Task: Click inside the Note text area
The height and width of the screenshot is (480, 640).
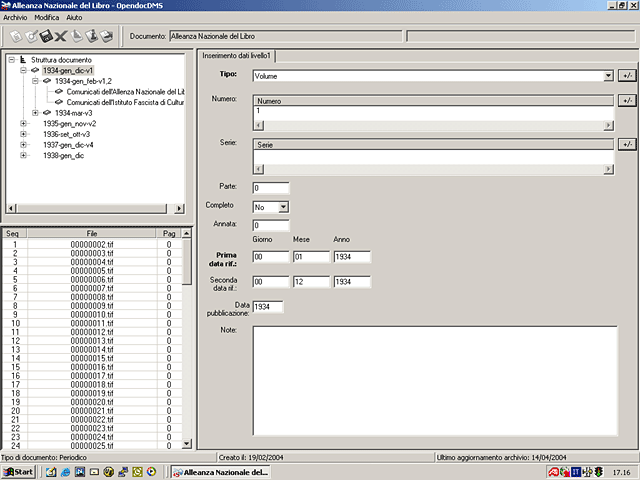Action: click(x=435, y=380)
